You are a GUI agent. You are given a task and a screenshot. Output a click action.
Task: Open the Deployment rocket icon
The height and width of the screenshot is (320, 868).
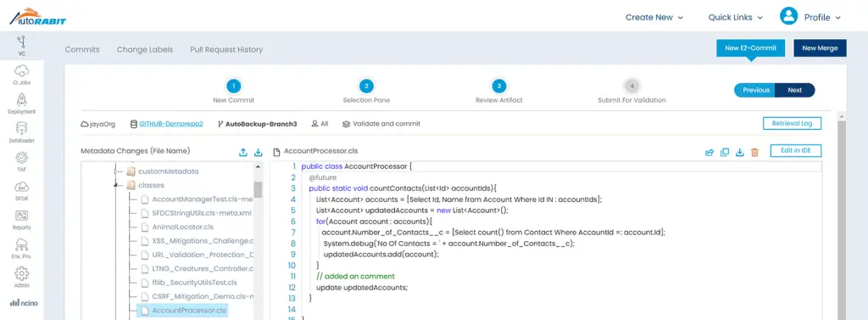(21, 104)
